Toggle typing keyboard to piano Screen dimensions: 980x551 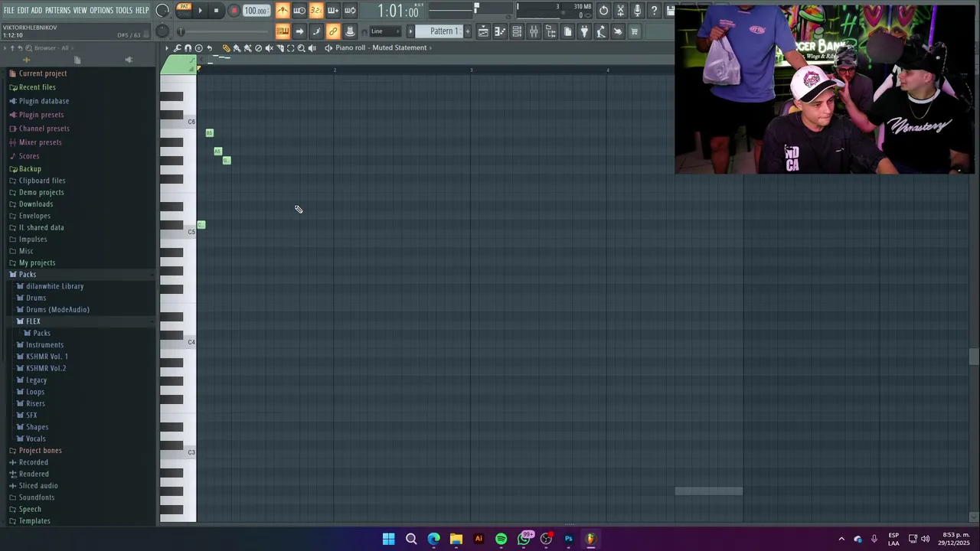[283, 31]
